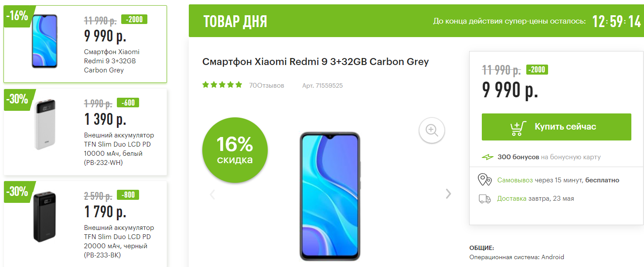Open the Самовывоз pickup link
Viewport: 644px width, 267px height.
coord(515,180)
